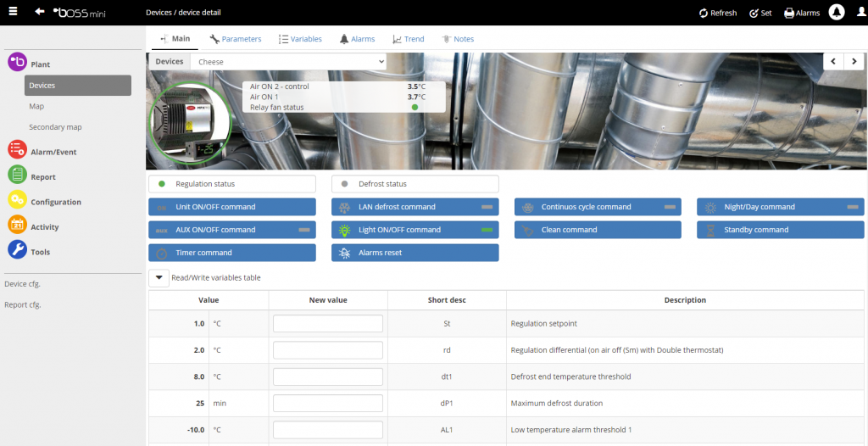Click the Refresh icon in header
Screen dimensions: 868x446
click(704, 13)
